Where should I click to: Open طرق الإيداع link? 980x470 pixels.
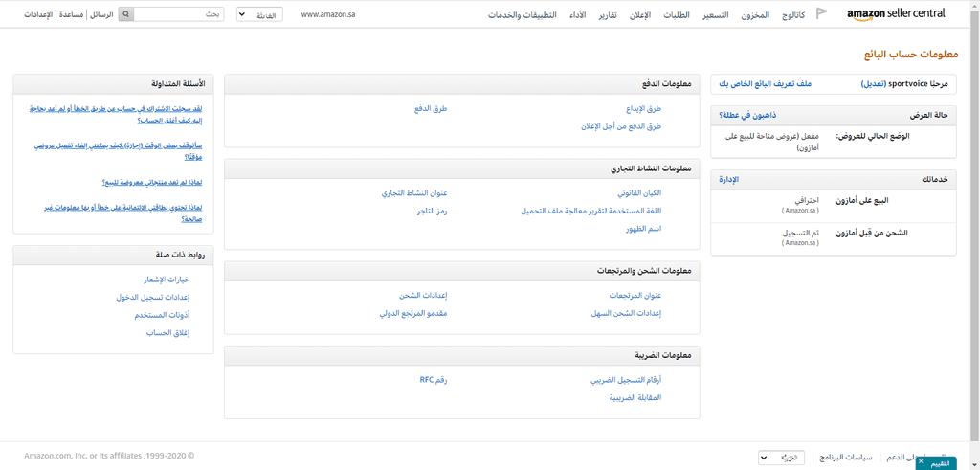(644, 109)
